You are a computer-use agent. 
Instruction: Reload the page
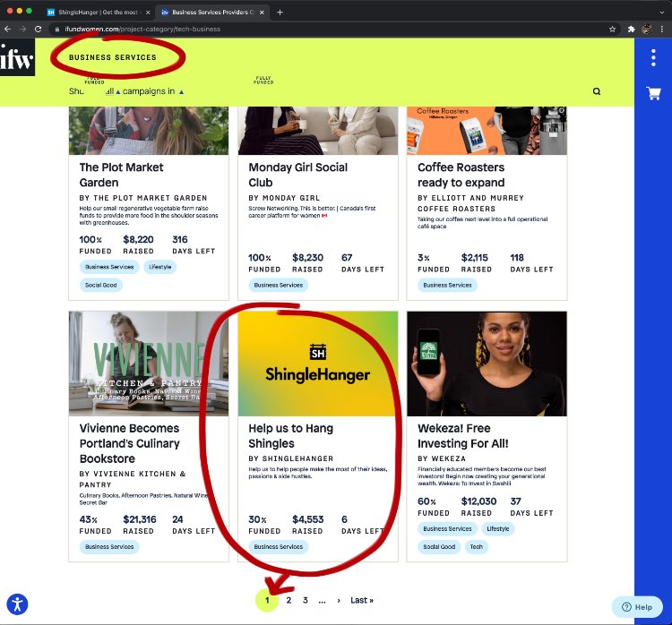[39, 29]
